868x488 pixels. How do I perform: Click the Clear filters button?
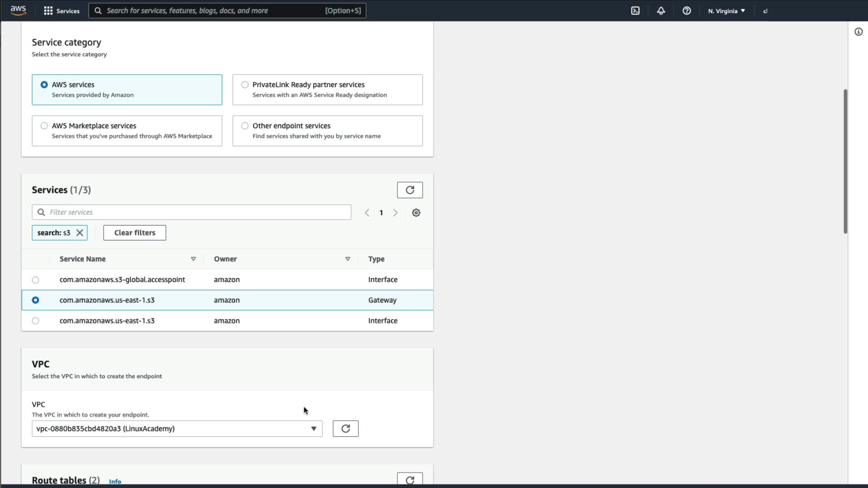click(x=134, y=233)
